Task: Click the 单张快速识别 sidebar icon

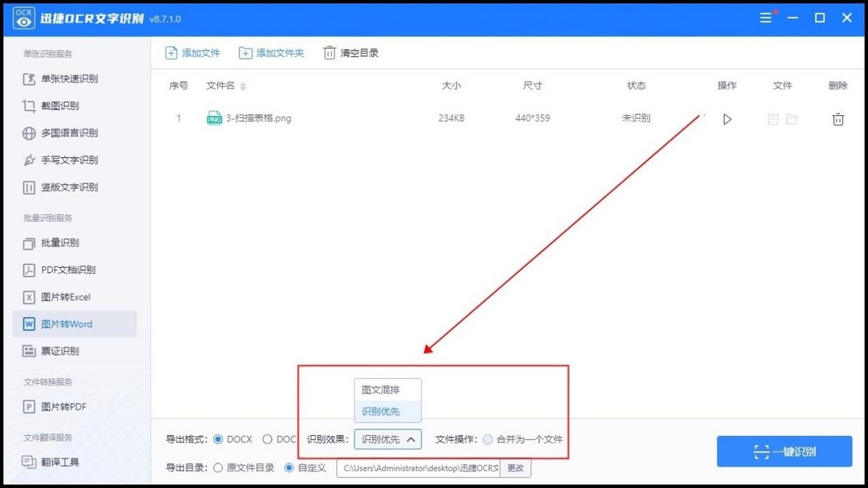Action: 29,79
